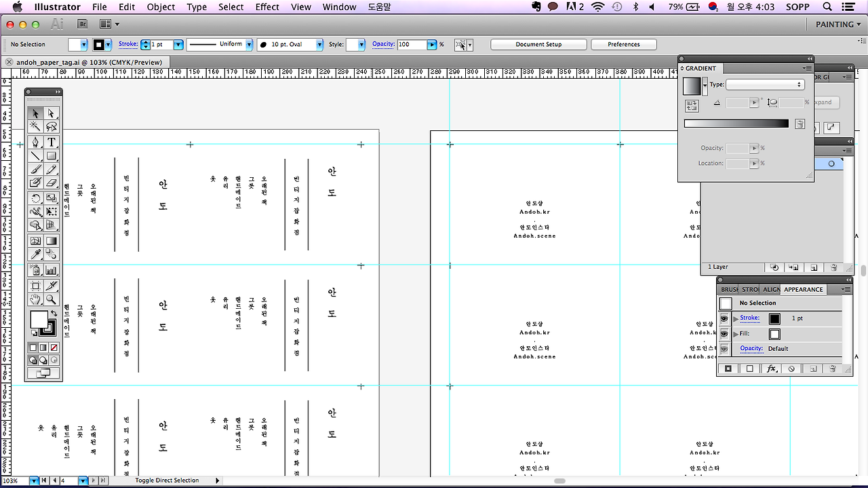Select the Symbol Sprayer tool
Screen dimensions: 868x488
point(36,270)
